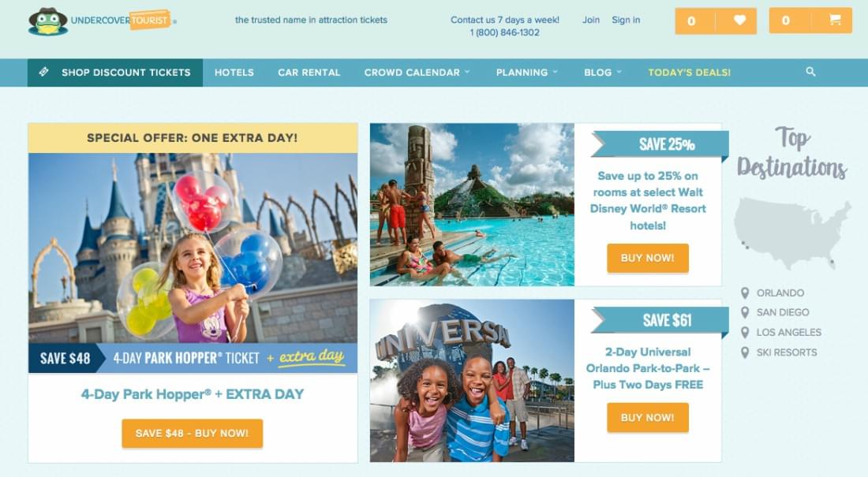Click the Sign in link
868x477 pixels.
[x=626, y=20]
